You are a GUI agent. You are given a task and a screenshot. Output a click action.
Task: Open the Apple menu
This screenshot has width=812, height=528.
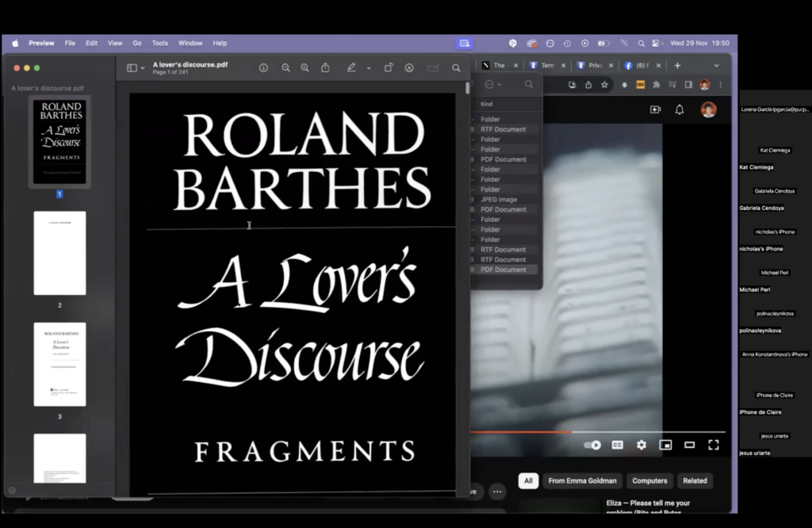(x=16, y=44)
